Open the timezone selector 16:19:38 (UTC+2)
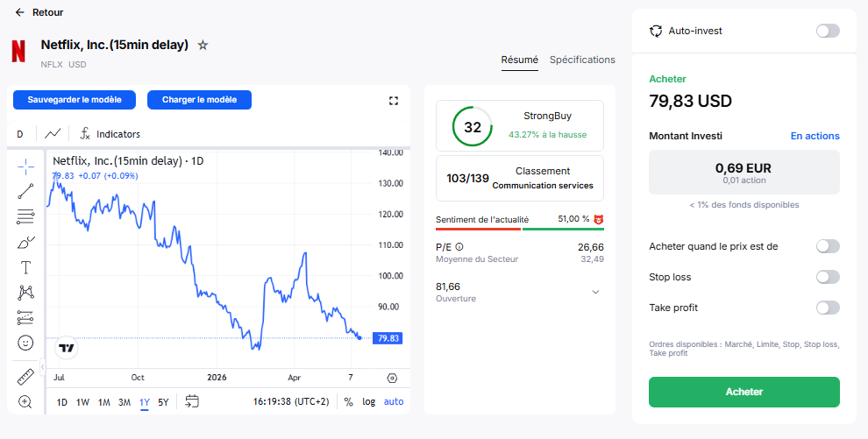 pos(290,402)
